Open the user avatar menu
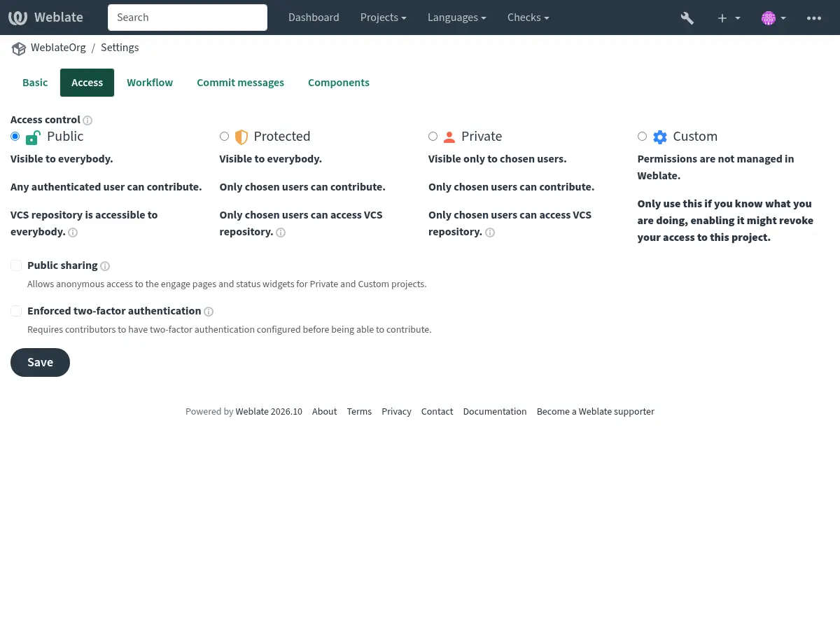Image resolution: width=840 pixels, height=643 pixels. pos(769,18)
